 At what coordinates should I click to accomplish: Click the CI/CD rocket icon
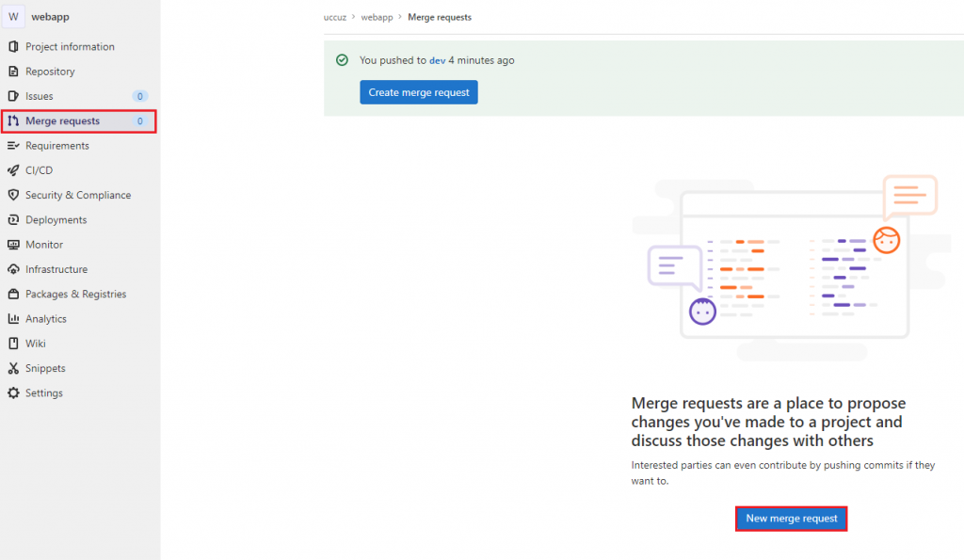[x=13, y=170]
